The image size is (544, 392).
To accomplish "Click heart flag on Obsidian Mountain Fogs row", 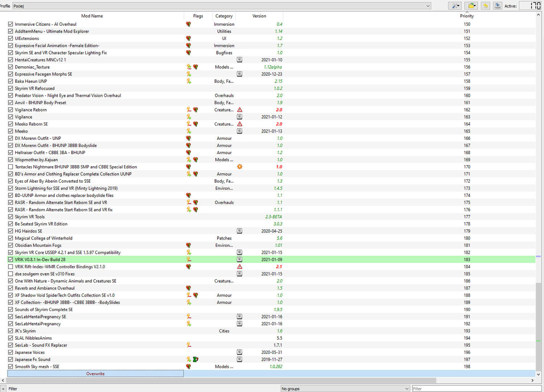I will click(x=188, y=245).
